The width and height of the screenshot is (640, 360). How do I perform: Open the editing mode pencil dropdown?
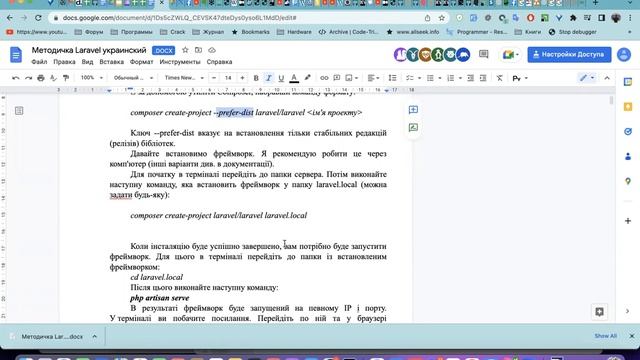587,78
